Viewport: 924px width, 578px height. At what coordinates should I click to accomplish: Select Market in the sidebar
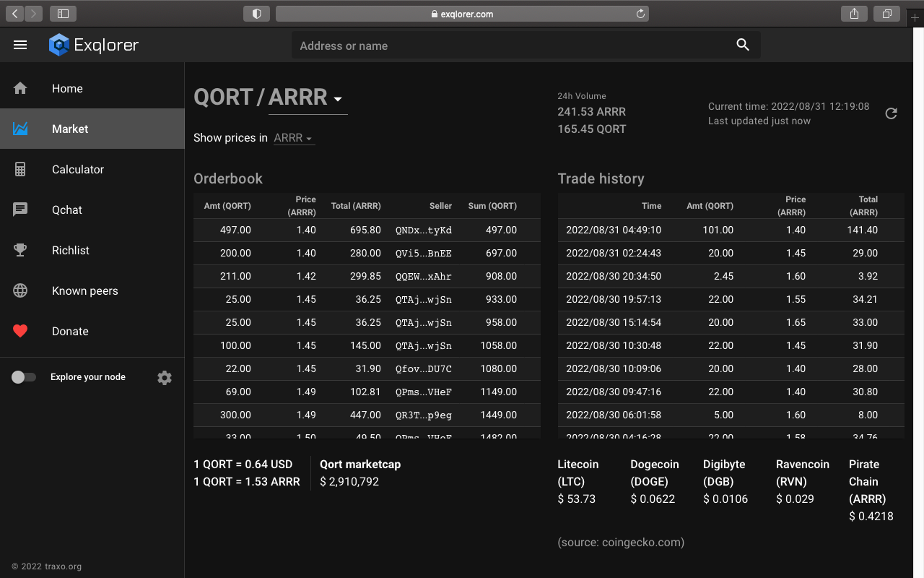click(92, 129)
